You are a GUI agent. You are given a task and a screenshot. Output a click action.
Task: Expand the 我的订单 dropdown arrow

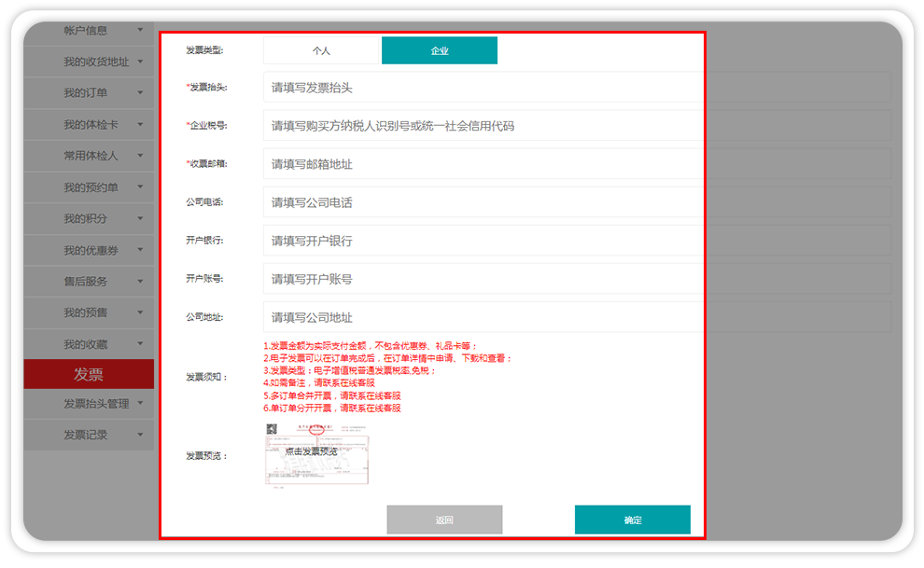pyautogui.click(x=140, y=92)
